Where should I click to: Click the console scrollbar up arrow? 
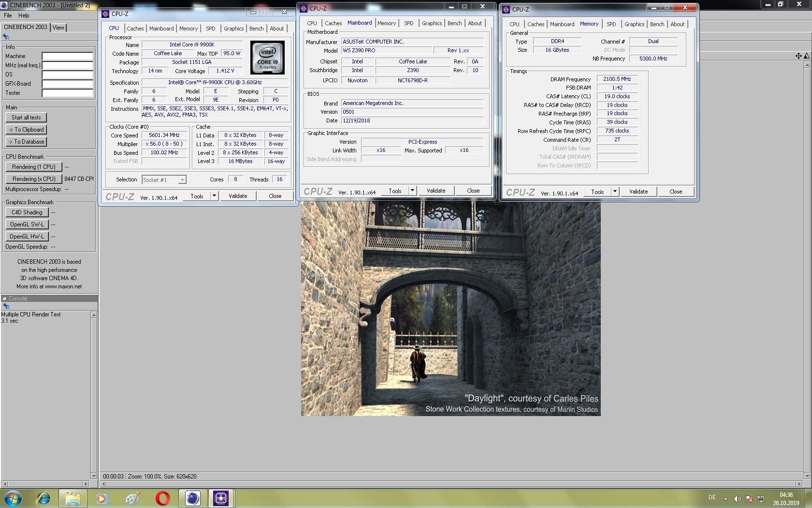[94, 315]
